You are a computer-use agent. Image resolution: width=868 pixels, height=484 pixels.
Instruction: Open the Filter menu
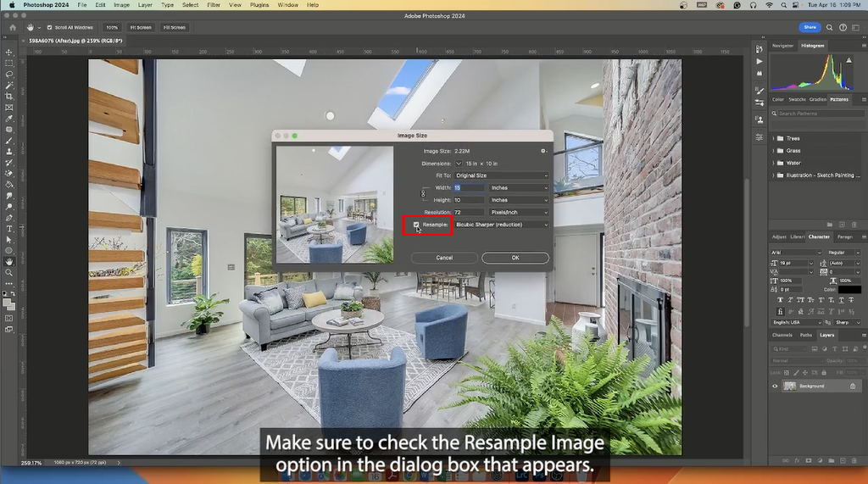(x=214, y=5)
